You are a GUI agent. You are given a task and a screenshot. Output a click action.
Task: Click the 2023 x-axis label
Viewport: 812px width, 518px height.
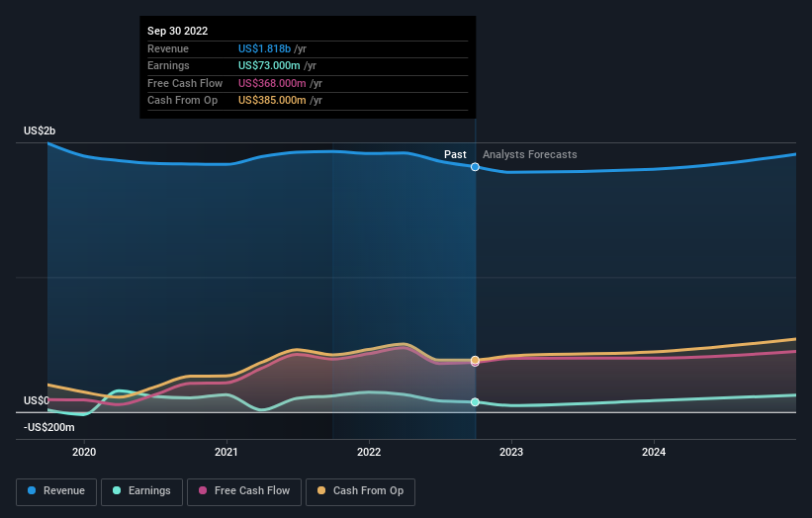pyautogui.click(x=511, y=452)
